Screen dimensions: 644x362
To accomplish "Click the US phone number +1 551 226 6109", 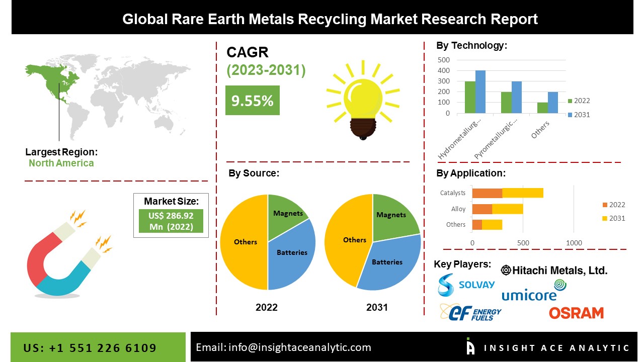I will [x=91, y=347].
